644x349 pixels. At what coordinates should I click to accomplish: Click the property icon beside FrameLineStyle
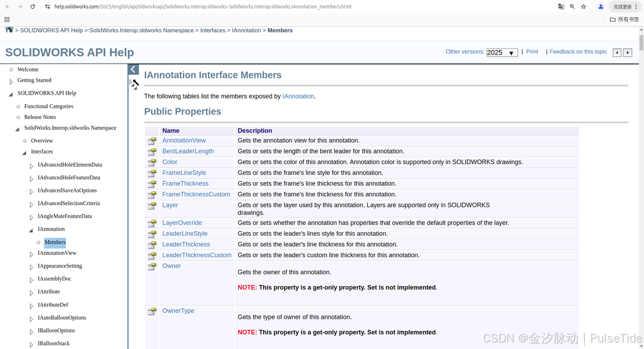pos(152,173)
